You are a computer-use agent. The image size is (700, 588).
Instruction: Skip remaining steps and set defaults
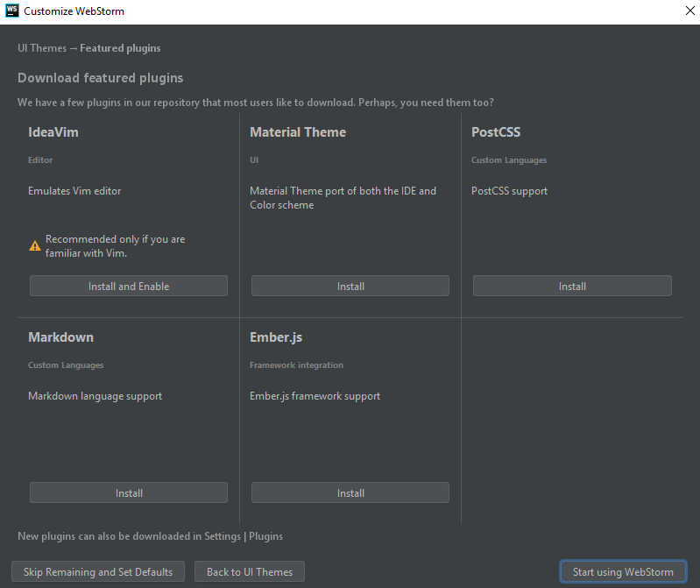click(x=98, y=571)
